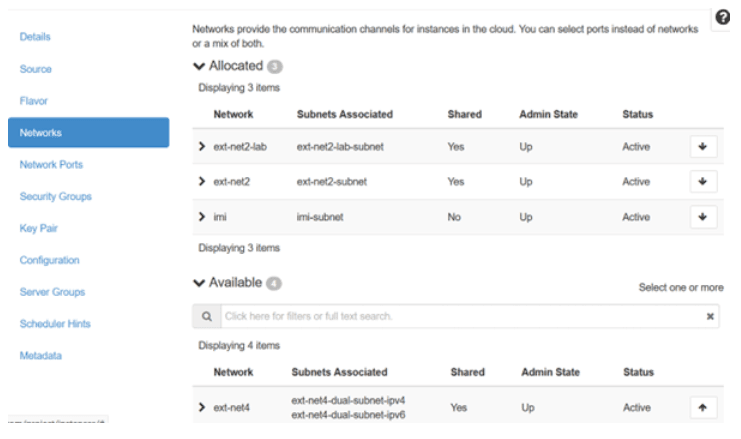Clear the filter search with X icon
This screenshot has width=741, height=439.
(x=710, y=317)
